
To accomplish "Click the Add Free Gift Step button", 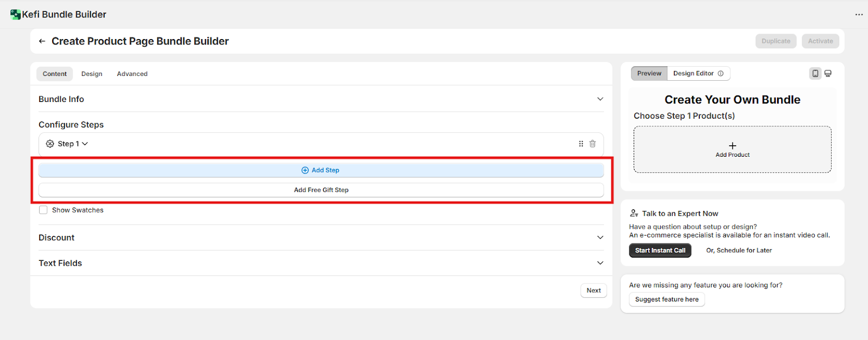I will click(321, 190).
